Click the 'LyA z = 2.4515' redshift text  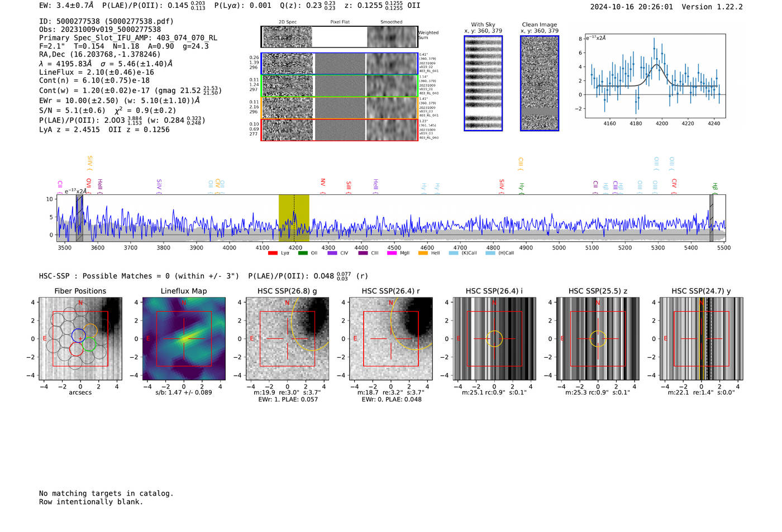click(x=70, y=130)
